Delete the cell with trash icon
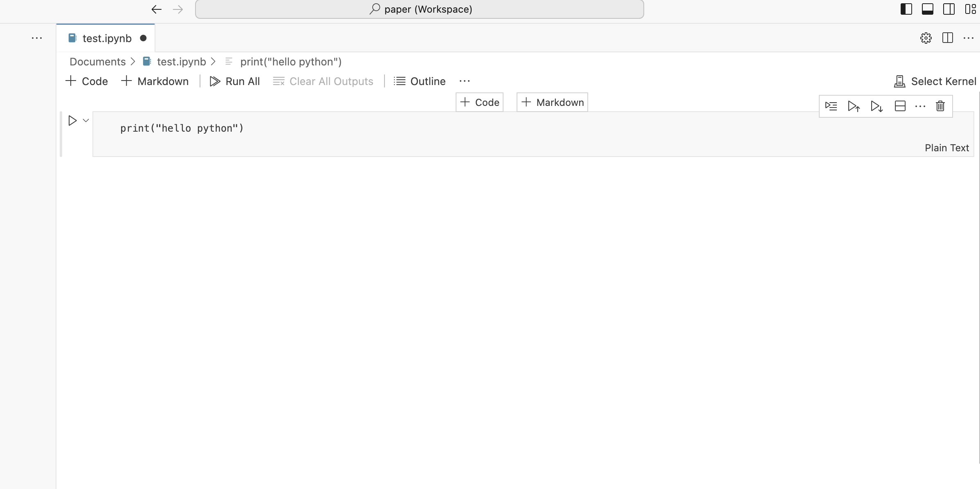Image resolution: width=980 pixels, height=489 pixels. point(940,106)
